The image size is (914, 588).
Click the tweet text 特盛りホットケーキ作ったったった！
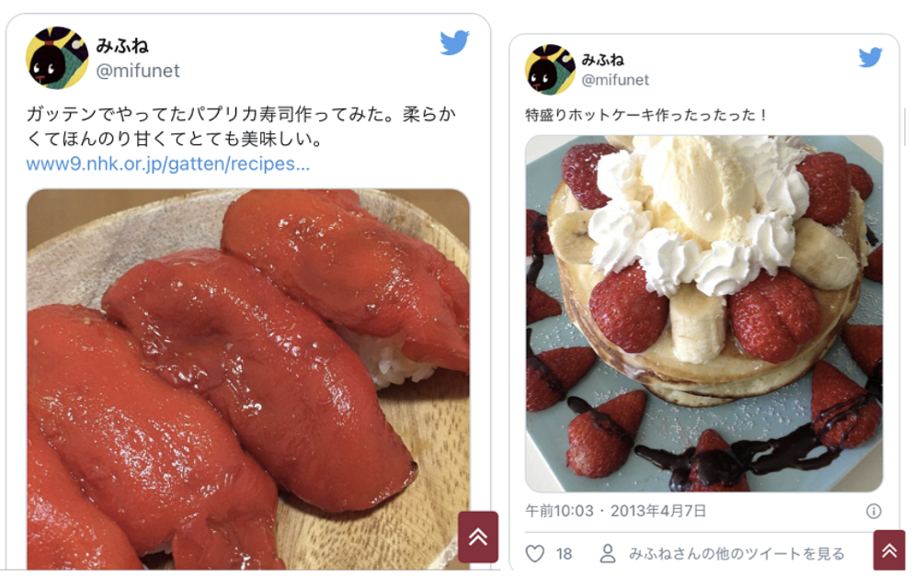pyautogui.click(x=646, y=115)
